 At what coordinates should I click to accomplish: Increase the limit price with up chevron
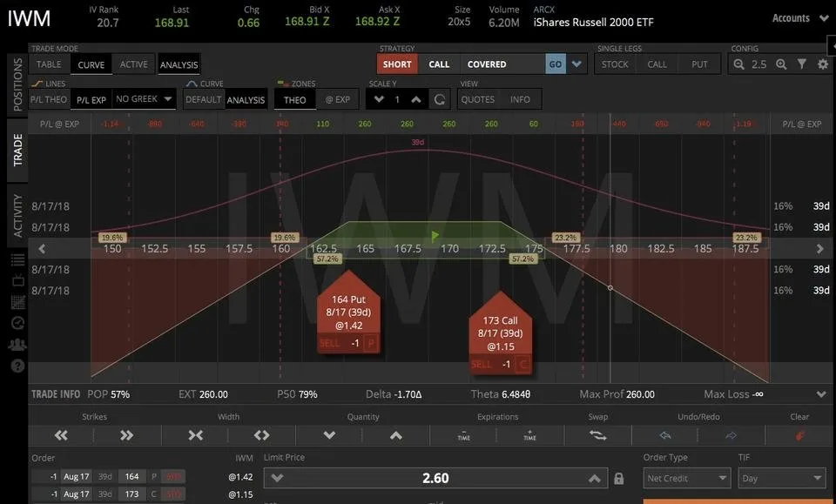595,479
